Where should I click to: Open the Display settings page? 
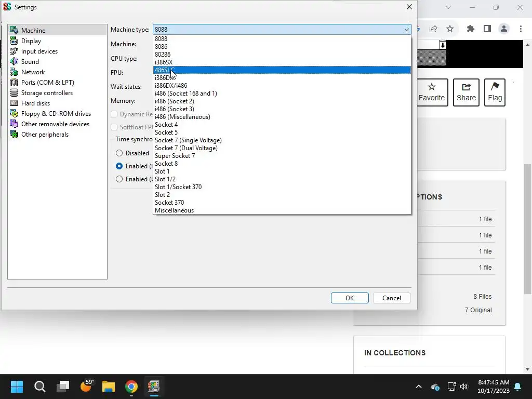[57, 41]
